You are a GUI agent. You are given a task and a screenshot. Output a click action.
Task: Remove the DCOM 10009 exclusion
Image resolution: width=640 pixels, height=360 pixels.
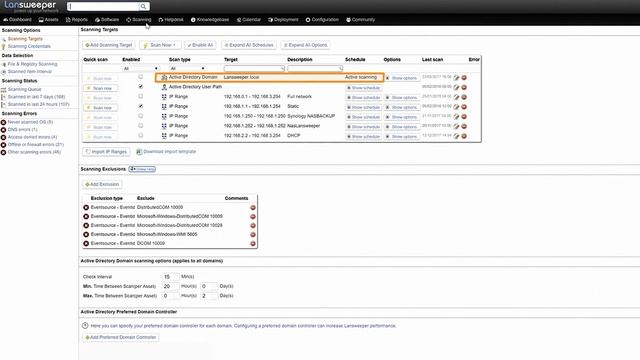[253, 243]
